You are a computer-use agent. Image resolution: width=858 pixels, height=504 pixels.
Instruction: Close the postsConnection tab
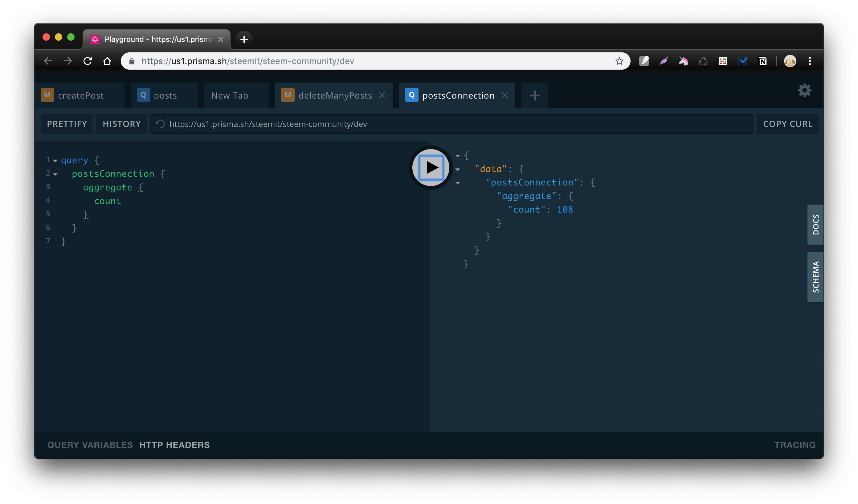click(x=505, y=96)
